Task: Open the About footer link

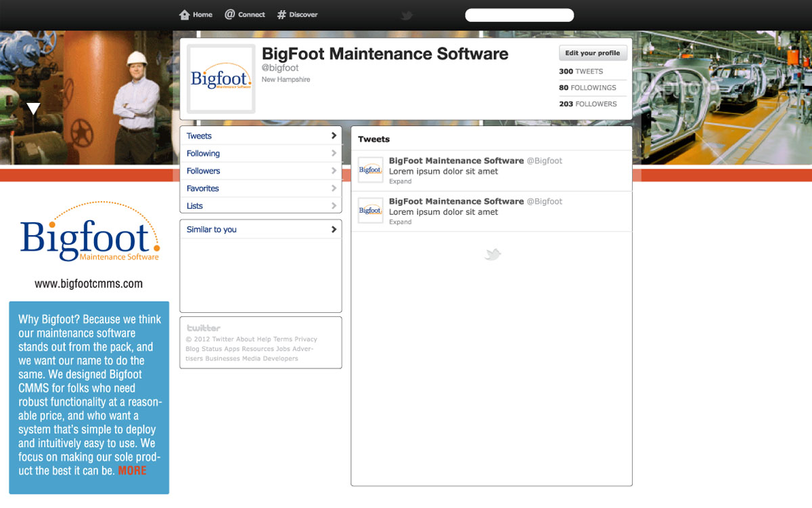Action: point(245,339)
